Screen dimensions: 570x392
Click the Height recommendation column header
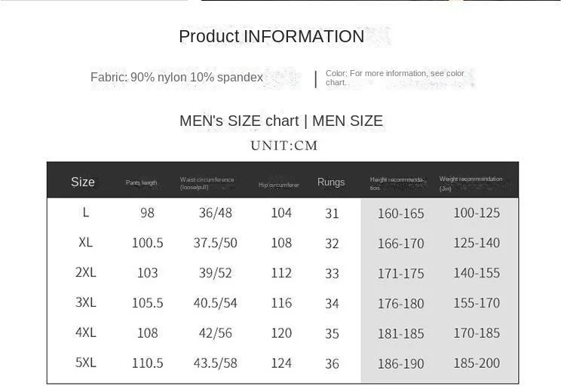[x=397, y=183]
